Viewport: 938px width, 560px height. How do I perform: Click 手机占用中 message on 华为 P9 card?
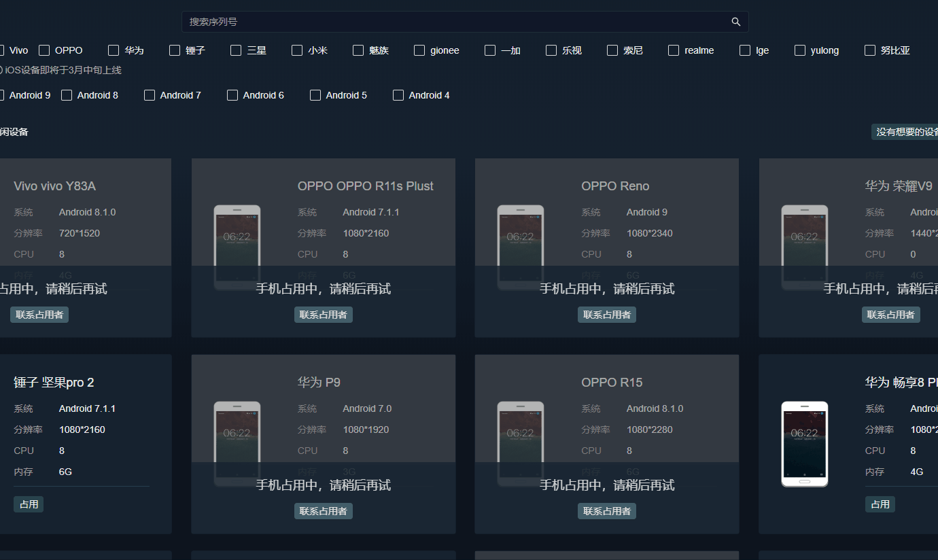324,485
